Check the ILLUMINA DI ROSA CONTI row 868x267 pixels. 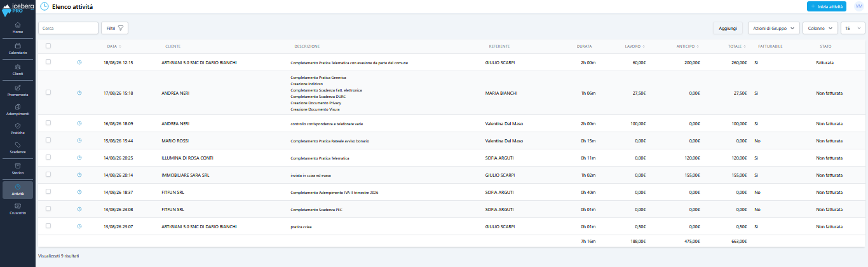pos(48,158)
